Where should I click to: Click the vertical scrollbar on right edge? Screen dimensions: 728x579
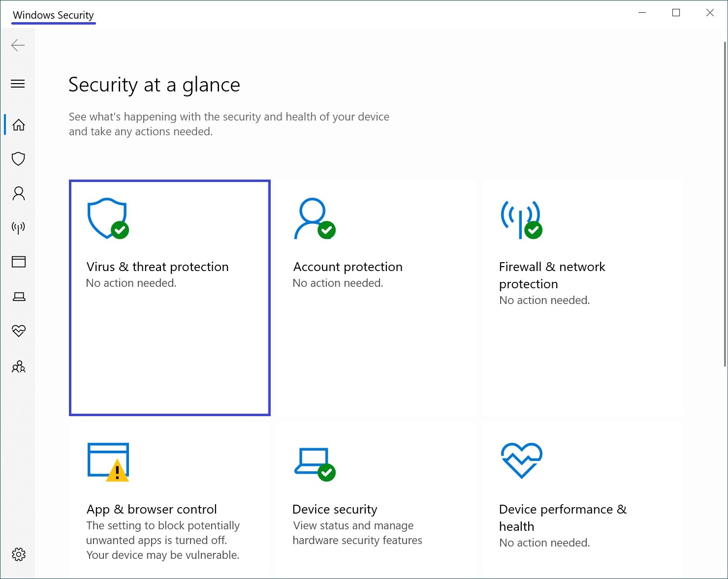coord(725,204)
